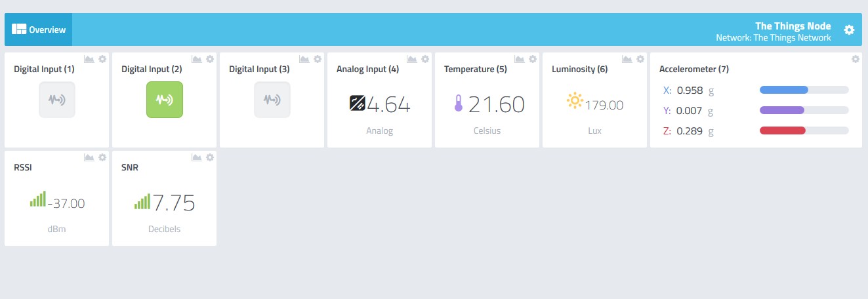Open chart icon on Analog Input (4) widget
The height and width of the screenshot is (299, 868).
coord(412,59)
